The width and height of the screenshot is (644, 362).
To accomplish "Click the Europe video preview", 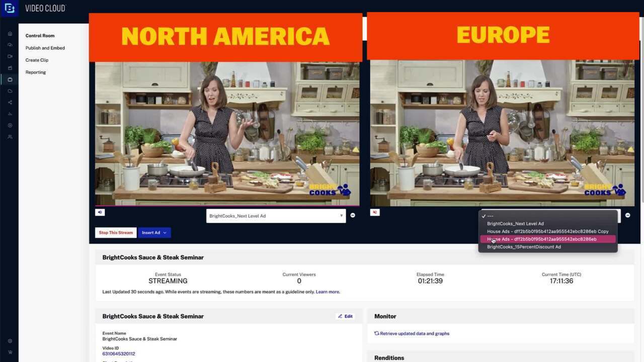I will 502,133.
